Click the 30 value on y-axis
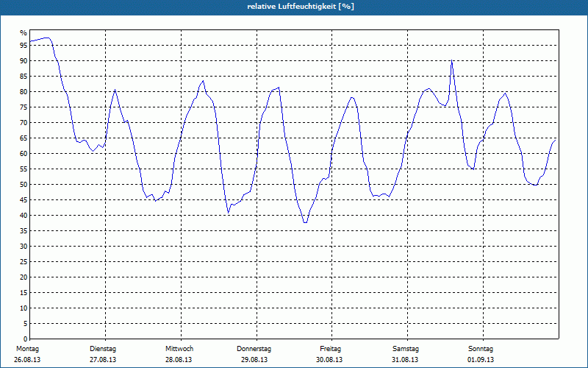 tap(24, 247)
